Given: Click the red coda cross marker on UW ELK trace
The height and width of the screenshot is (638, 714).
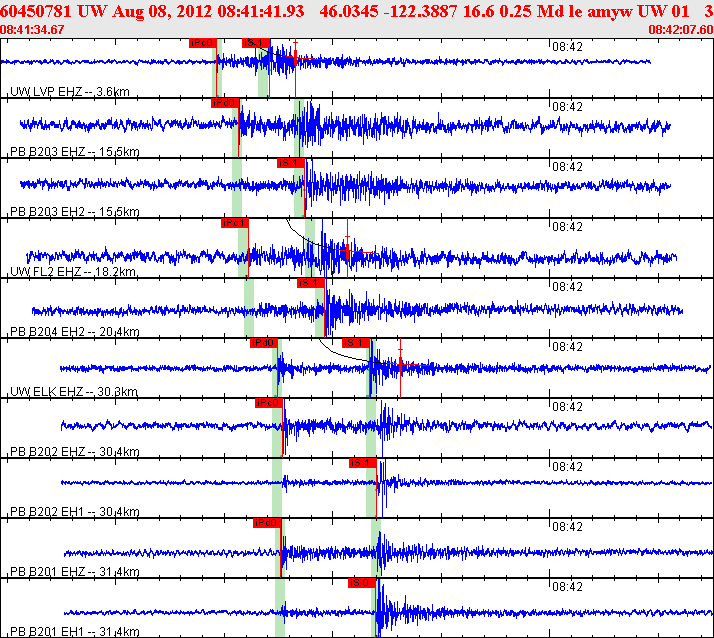Looking at the screenshot, I should coord(400,363).
